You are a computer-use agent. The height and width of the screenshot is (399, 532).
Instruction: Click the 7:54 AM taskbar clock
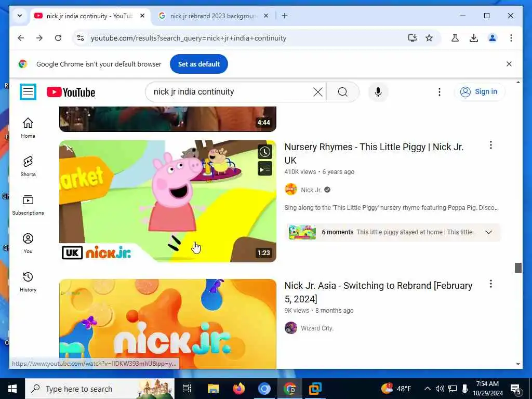pos(487,389)
